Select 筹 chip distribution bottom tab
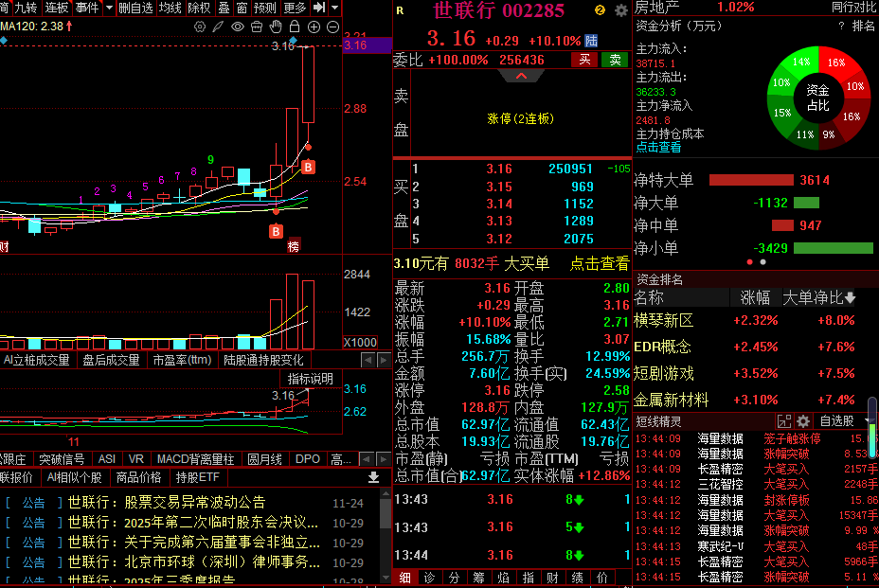The width and height of the screenshot is (879, 588). (478, 578)
